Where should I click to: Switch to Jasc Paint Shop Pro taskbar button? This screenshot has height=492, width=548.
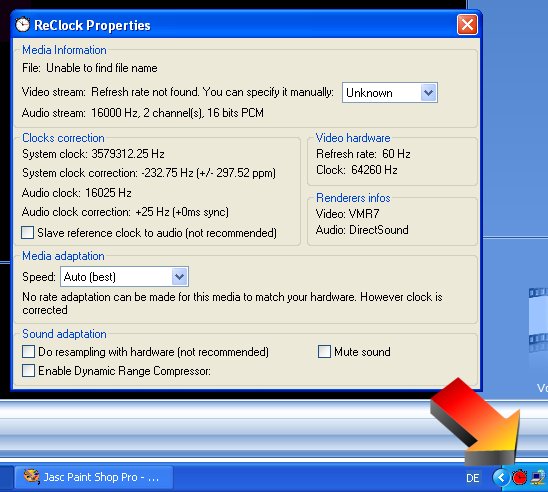(x=94, y=477)
